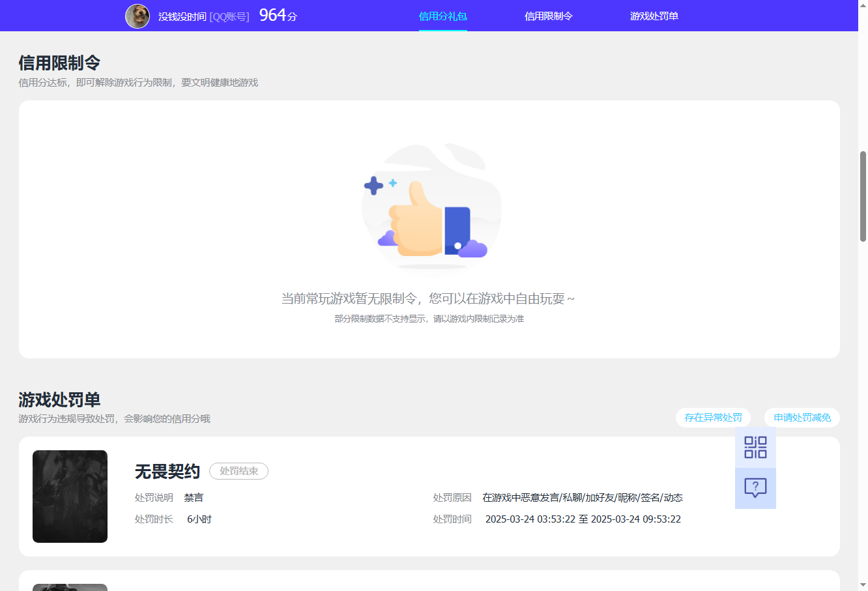Screen dimensions: 868x591
Task: Click the thumbs-up empty state illustration
Action: [x=431, y=207]
